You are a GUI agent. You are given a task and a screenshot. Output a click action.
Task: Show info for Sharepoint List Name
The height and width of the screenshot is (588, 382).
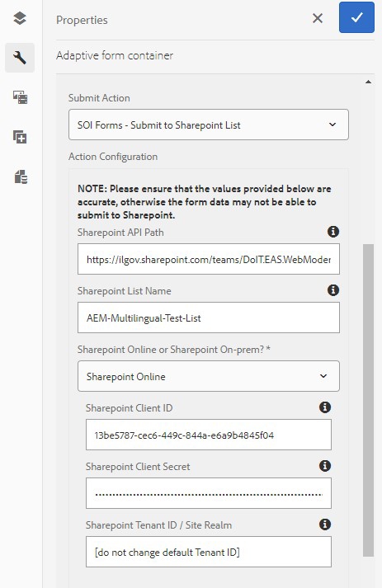333,290
